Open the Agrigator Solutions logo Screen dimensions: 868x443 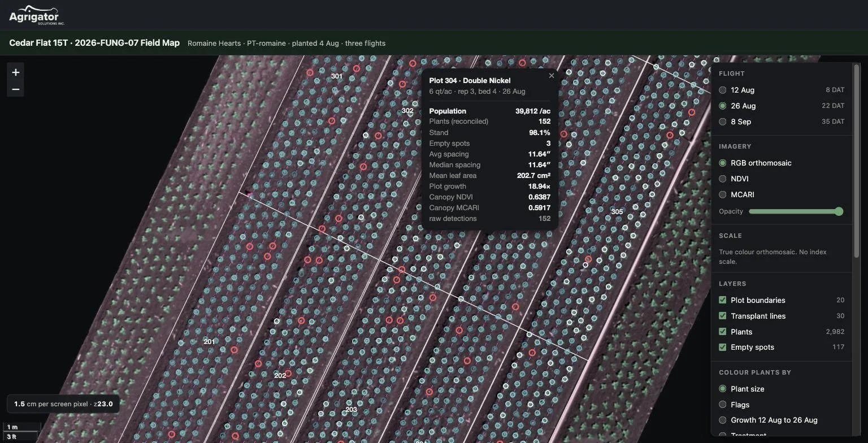coord(37,15)
